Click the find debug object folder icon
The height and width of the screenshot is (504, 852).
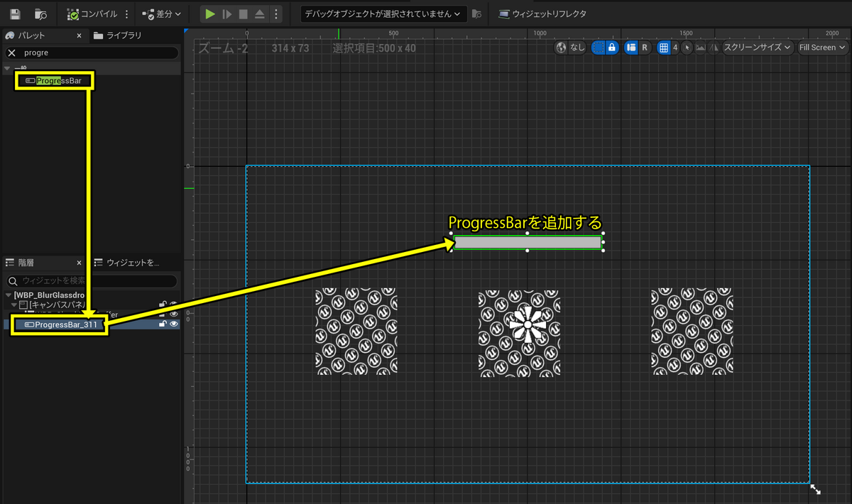pos(477,13)
